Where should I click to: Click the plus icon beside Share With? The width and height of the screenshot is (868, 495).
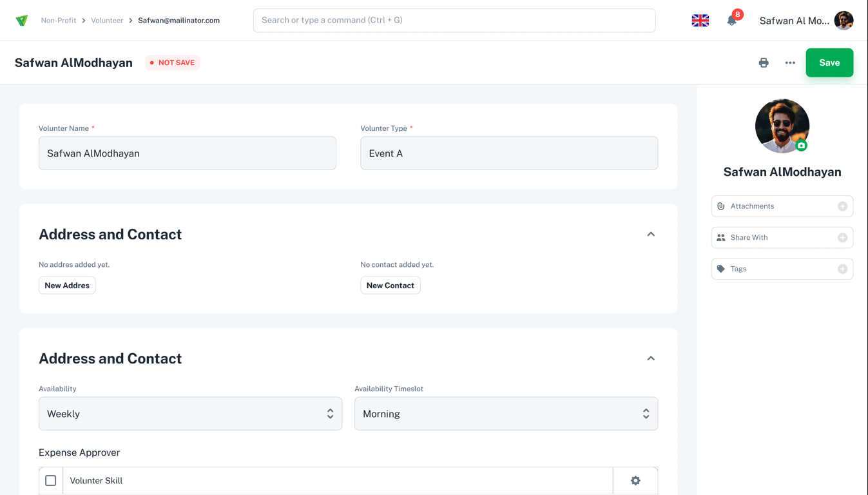842,238
